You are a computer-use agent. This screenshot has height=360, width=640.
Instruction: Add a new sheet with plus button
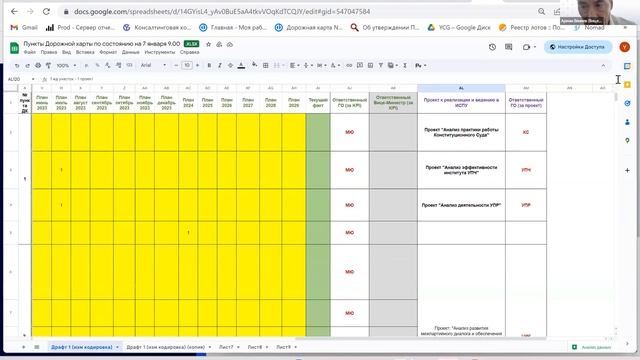click(23, 347)
